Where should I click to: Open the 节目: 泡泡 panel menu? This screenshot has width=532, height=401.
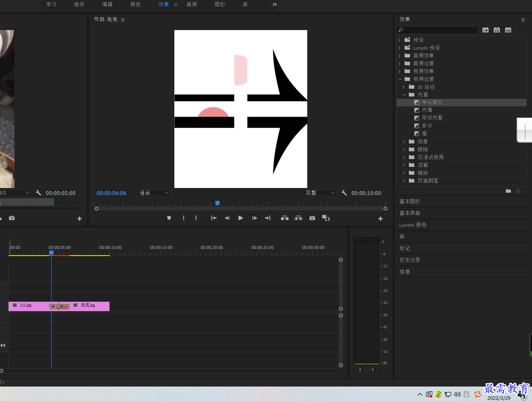123,20
